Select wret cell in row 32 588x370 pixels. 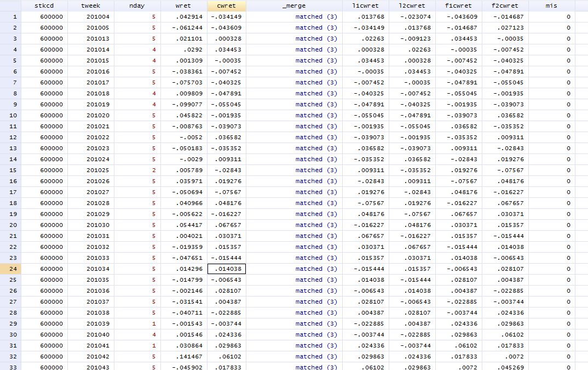pos(183,356)
